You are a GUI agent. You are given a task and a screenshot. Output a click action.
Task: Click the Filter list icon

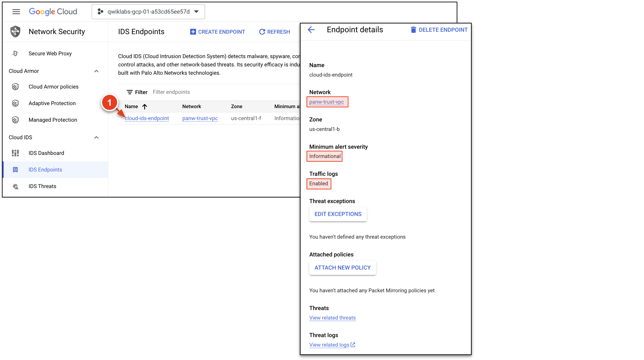130,92
